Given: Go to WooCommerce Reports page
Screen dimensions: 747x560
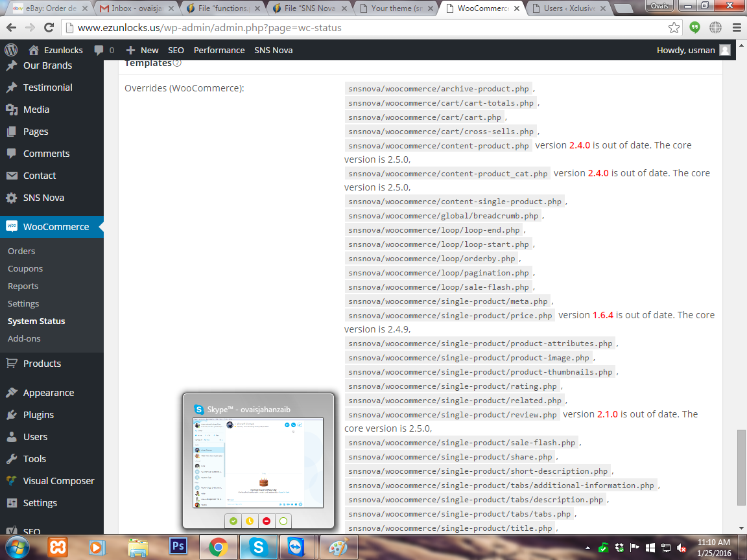Looking at the screenshot, I should (x=23, y=286).
